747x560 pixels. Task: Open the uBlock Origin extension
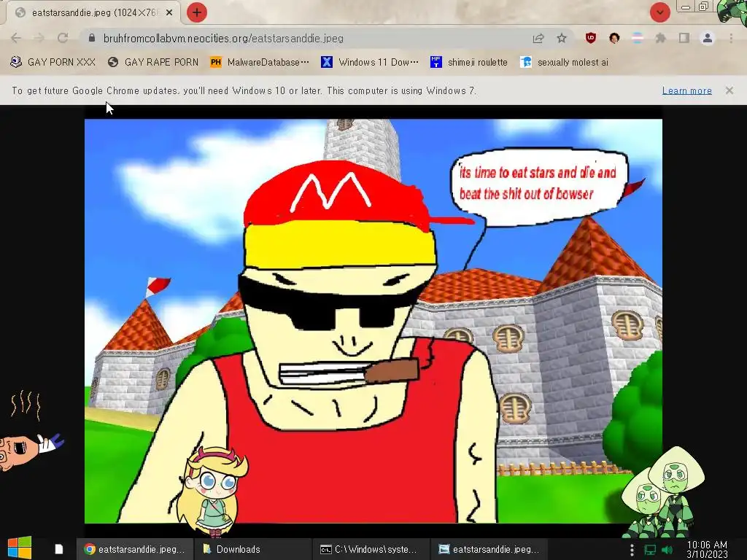(591, 38)
